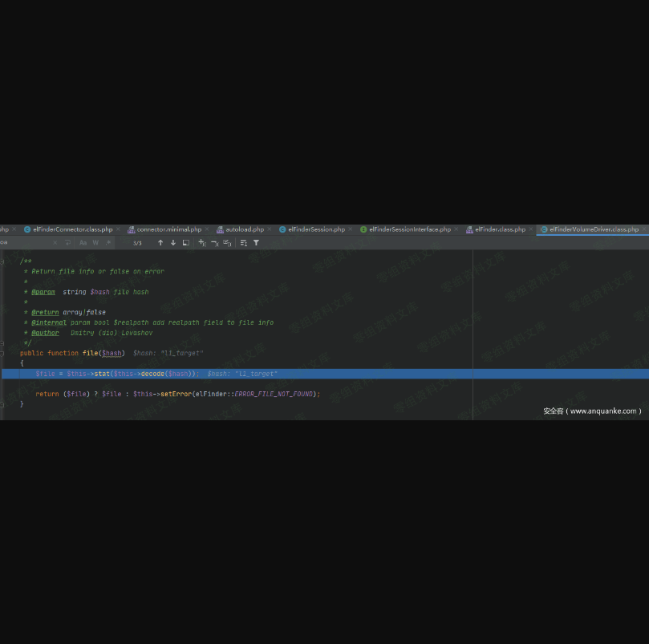Toggle Regex (.*) search option
This screenshot has width=649, height=644.
click(106, 243)
